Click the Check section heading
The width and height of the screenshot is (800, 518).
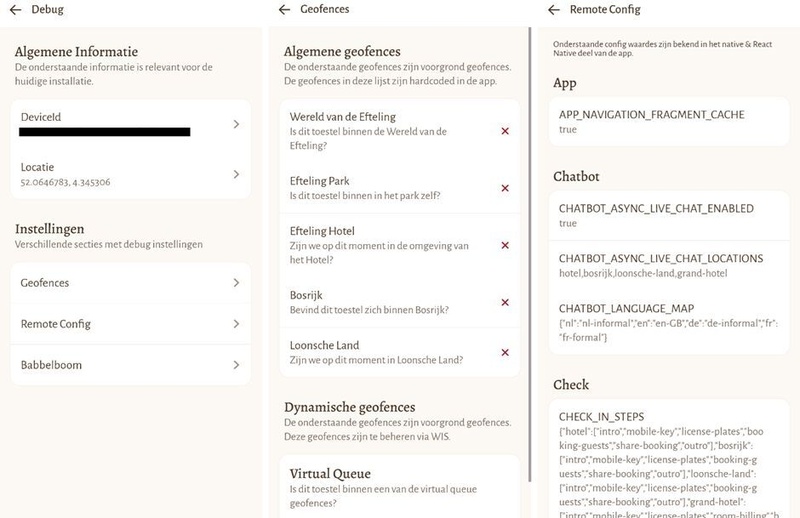pyautogui.click(x=571, y=385)
